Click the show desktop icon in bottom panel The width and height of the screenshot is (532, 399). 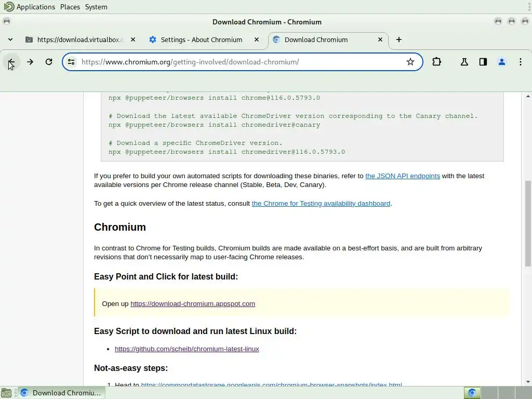click(x=6, y=393)
